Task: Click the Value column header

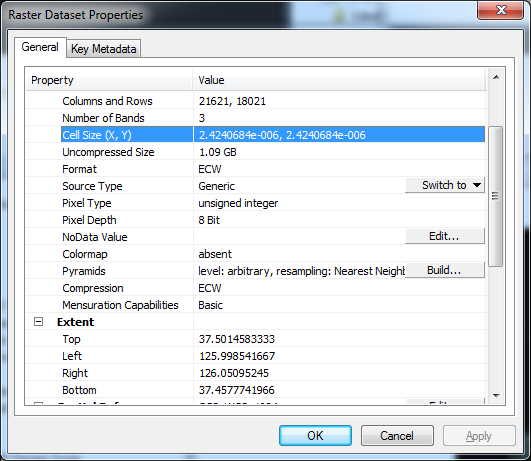Action: (339, 80)
